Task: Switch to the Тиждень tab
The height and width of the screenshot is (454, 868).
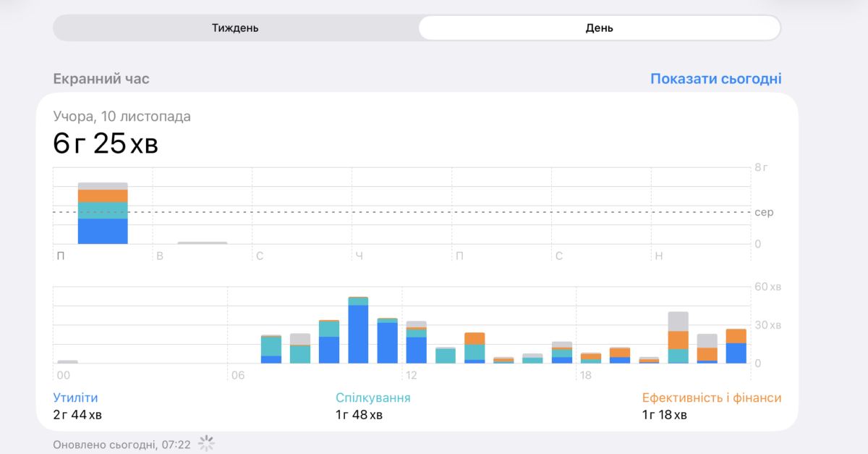Action: [x=236, y=28]
